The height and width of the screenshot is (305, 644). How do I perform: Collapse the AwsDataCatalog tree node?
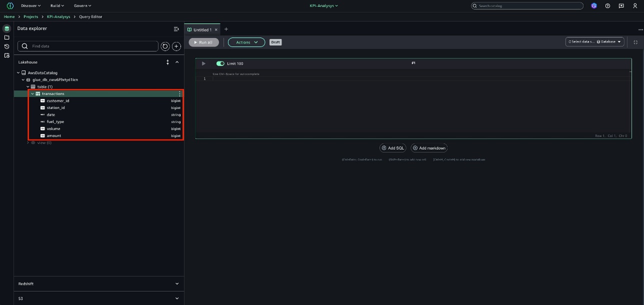click(x=18, y=72)
